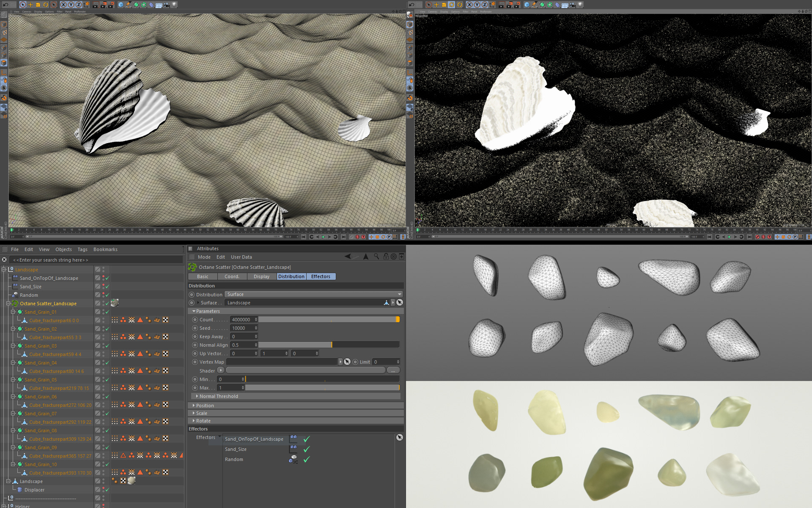Click the Render Settings clapperboard icon
The image size is (812, 508).
coord(111,5)
